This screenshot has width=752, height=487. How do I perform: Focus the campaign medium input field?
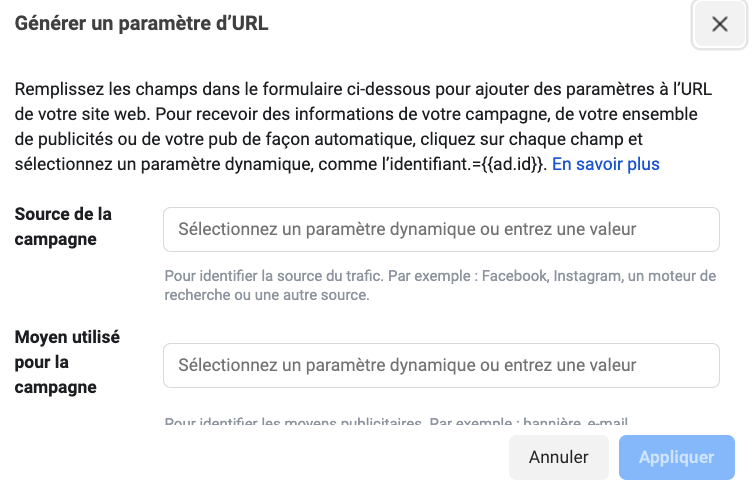(x=441, y=365)
